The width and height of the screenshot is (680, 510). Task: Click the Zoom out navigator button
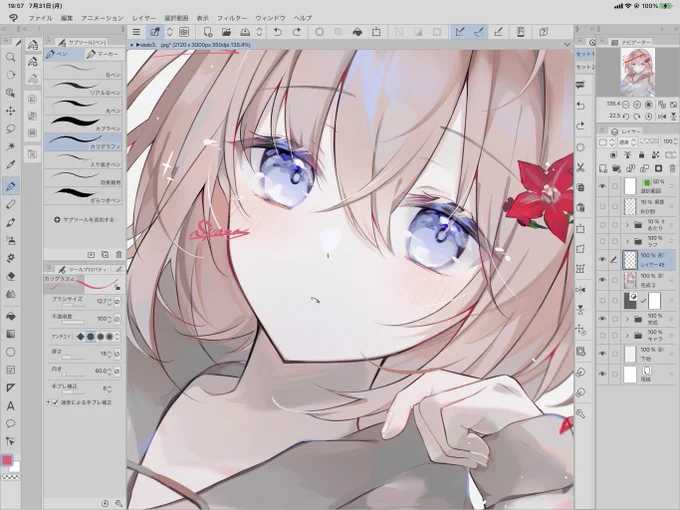click(x=626, y=105)
